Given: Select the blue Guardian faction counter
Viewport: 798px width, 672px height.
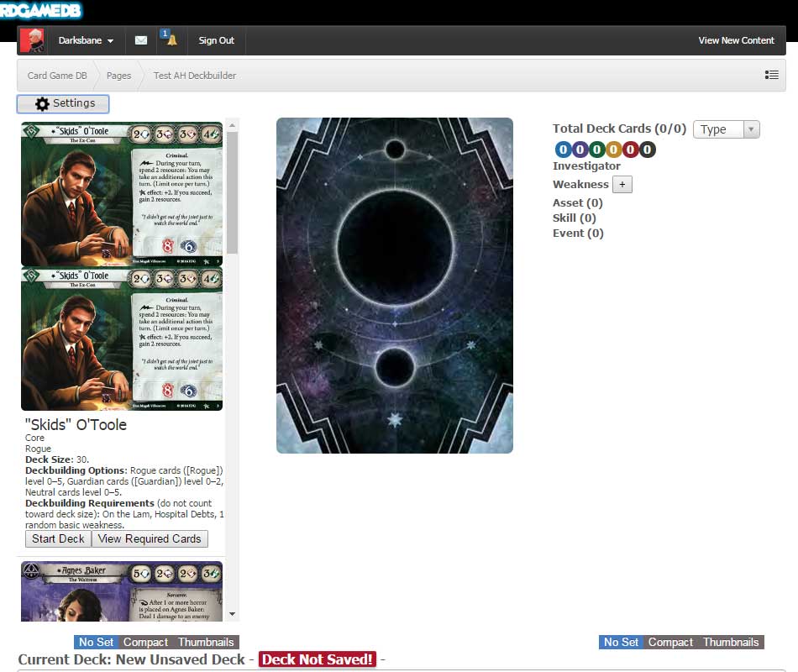Looking at the screenshot, I should click(x=562, y=150).
